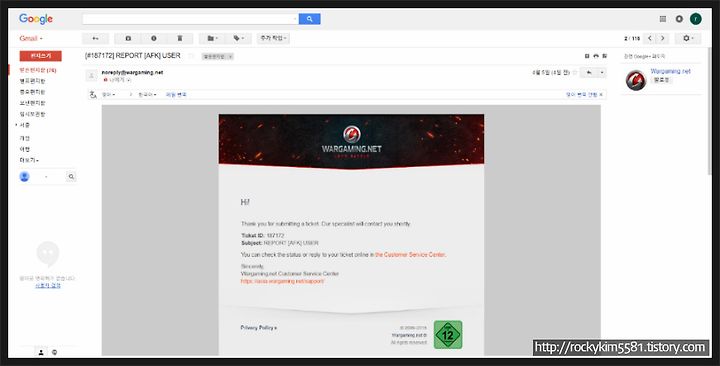Open the Labels tag dropdown
Image resolution: width=720 pixels, height=366 pixels.
(x=239, y=39)
